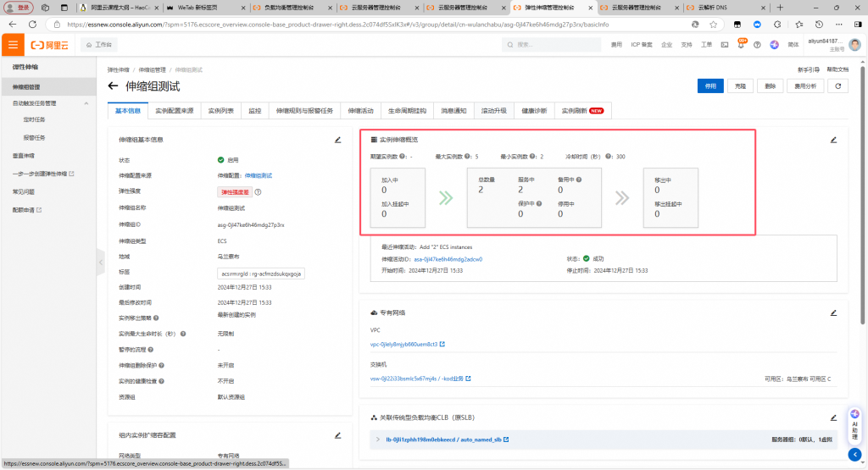Expand the lb-0jli1zphh198m0ebkeecd load balancer row
The image size is (868, 470).
(378, 440)
